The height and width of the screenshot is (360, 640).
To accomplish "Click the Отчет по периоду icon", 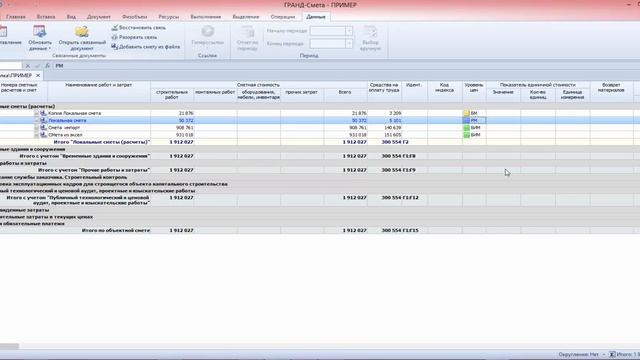I will tap(247, 31).
